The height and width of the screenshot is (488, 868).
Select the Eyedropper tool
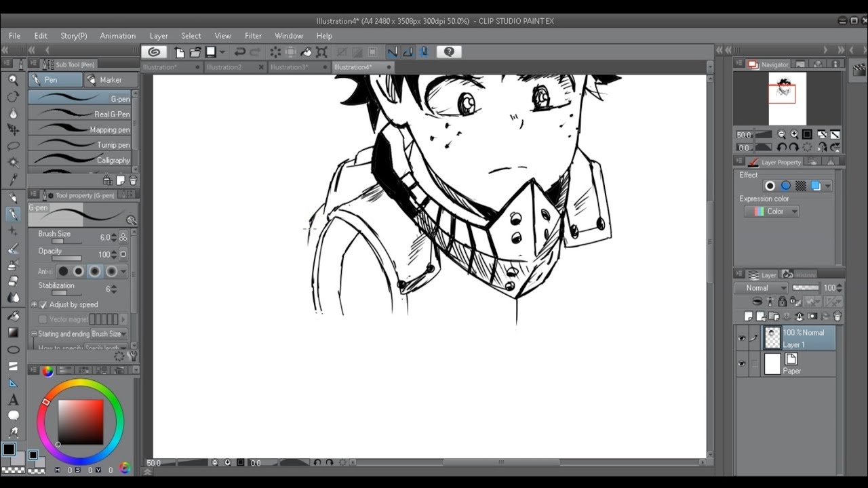click(x=13, y=180)
